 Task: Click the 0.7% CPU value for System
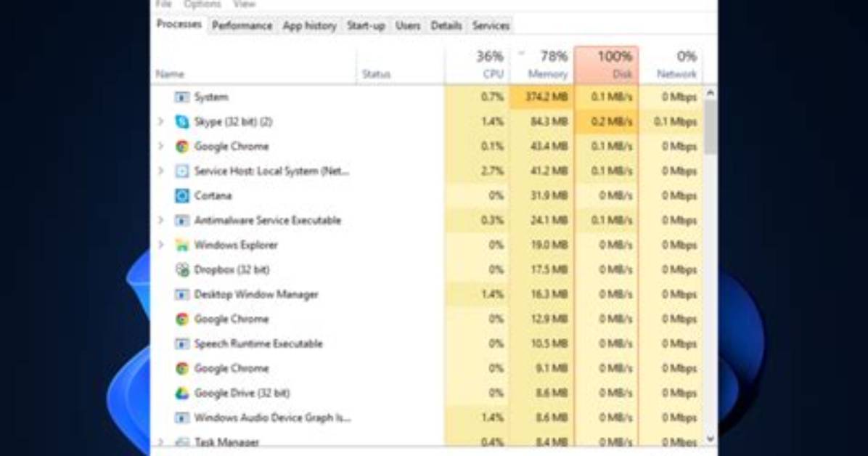coord(492,97)
